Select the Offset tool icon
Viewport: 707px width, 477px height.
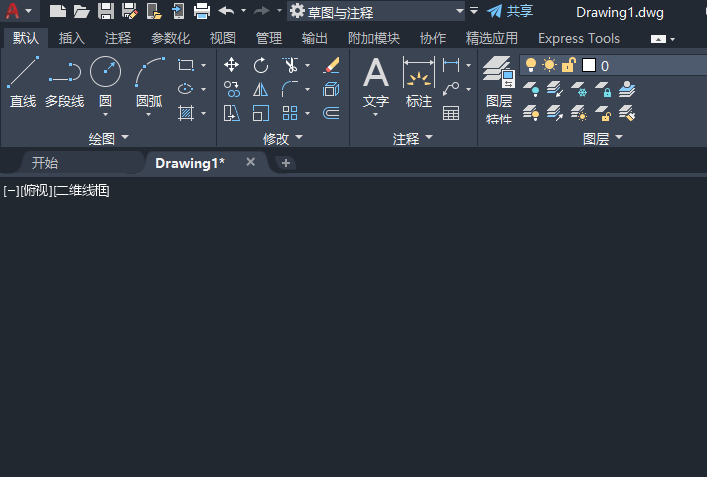pyautogui.click(x=331, y=113)
